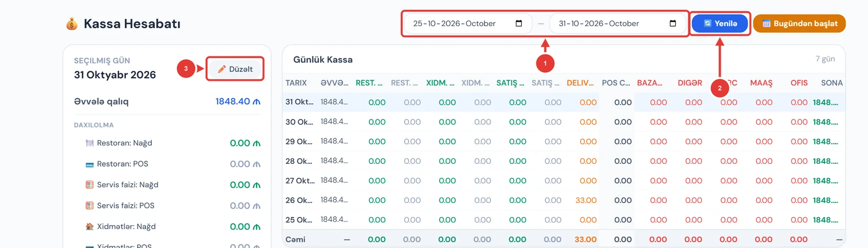Select the 25 Ok... table row date
868x248 pixels.
299,219
